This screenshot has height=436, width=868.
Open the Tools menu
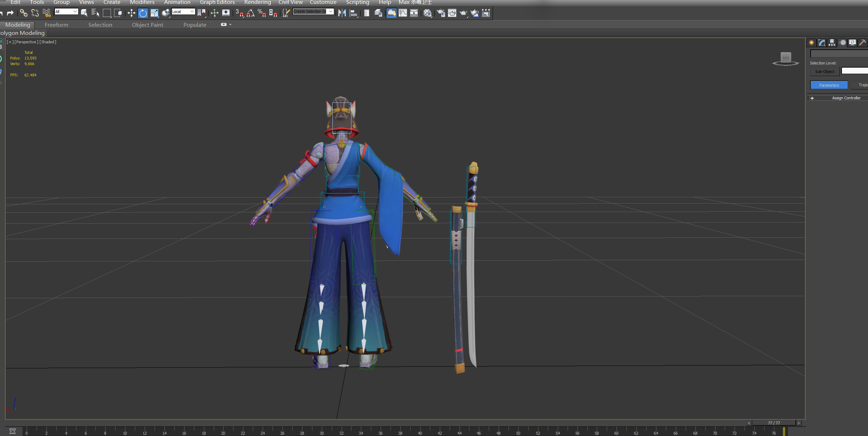37,2
